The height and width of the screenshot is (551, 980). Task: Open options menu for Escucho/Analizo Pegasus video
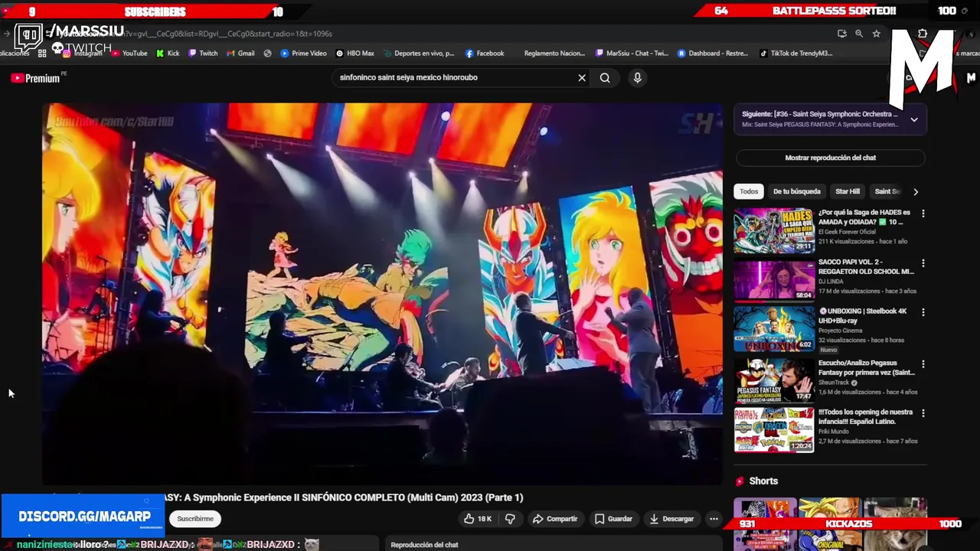923,364
